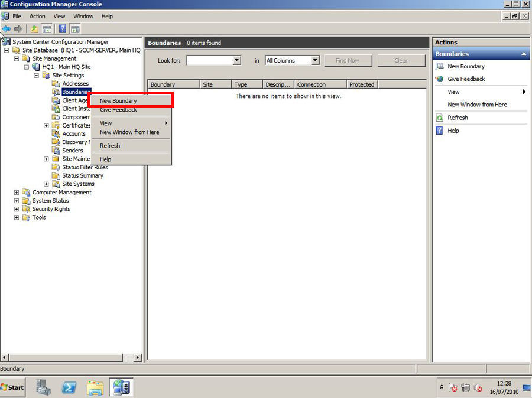Screen dimensions: 532x398
Task: Open the Look for dropdown arrow
Action: (x=237, y=60)
